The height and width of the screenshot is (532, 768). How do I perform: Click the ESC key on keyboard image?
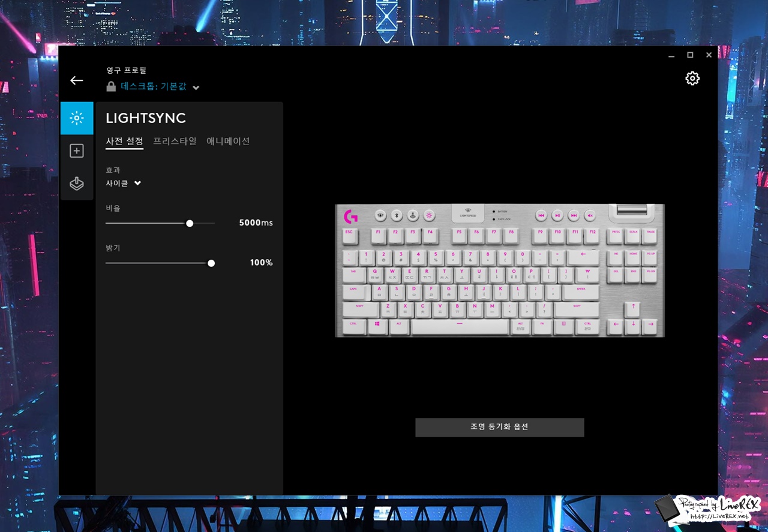click(349, 235)
